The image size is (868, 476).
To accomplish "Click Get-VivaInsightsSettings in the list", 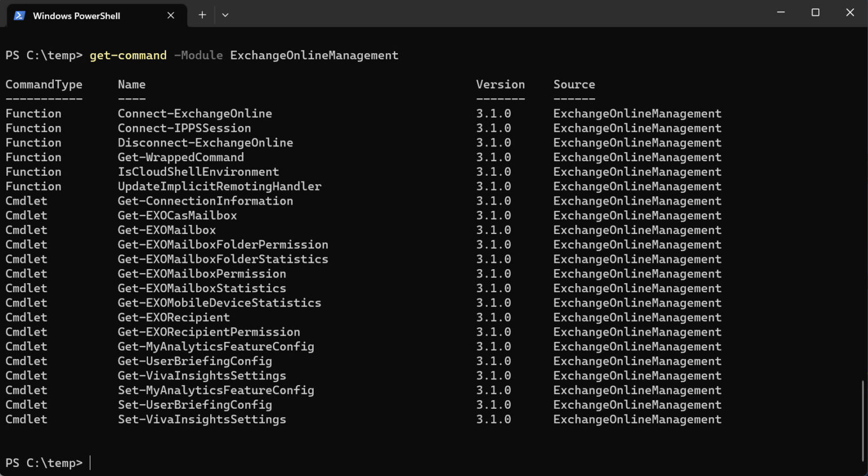I will coord(202,375).
